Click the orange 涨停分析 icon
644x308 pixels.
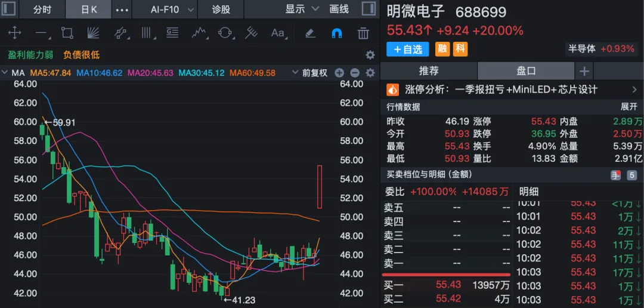393,90
